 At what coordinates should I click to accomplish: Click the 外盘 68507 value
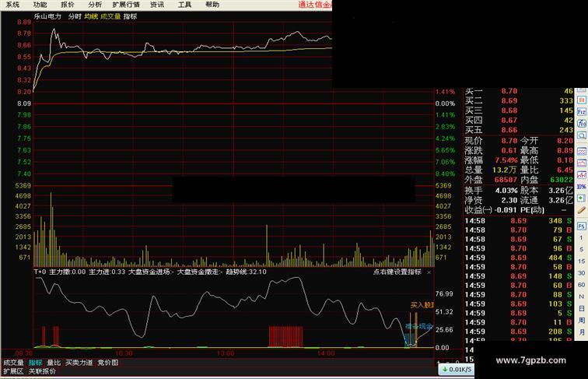(x=506, y=180)
